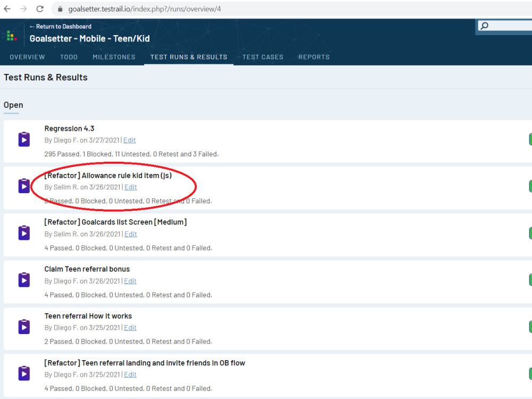Image resolution: width=532 pixels, height=399 pixels.
Task: Go to the Test Cases tab
Action: (263, 57)
